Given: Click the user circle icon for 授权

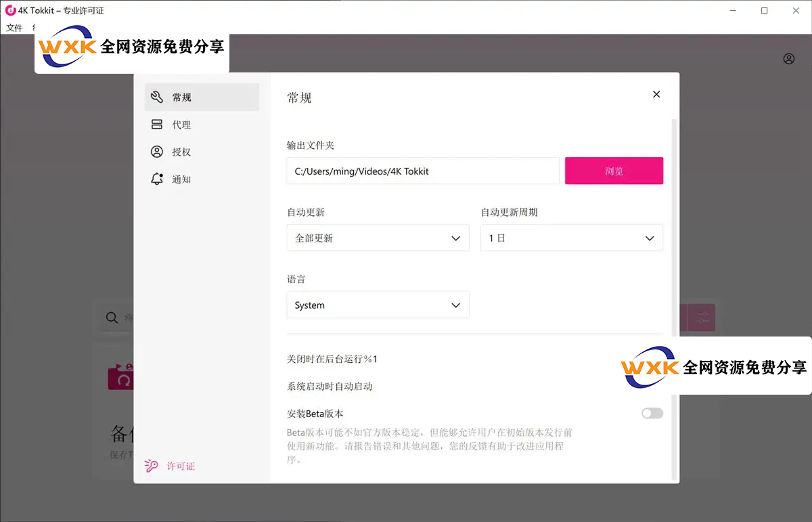Looking at the screenshot, I should [157, 152].
